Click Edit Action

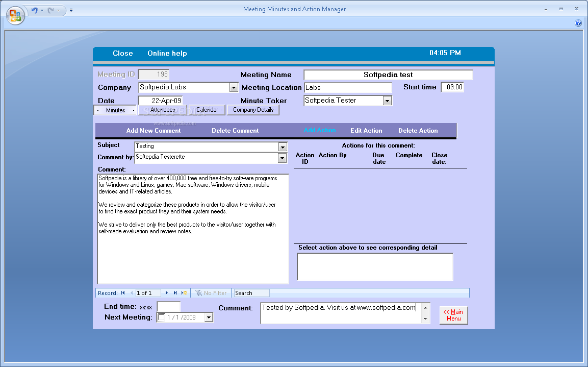[x=366, y=131]
